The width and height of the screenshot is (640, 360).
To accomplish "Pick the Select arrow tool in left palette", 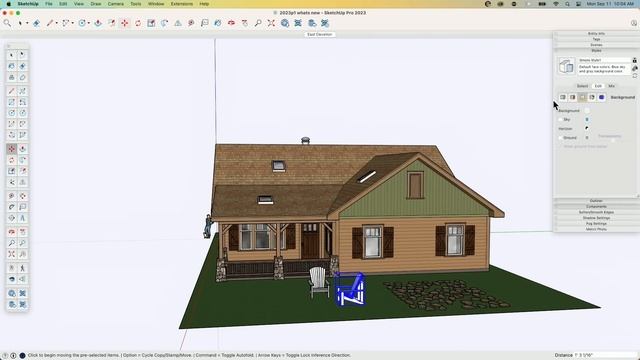I will (x=11, y=55).
